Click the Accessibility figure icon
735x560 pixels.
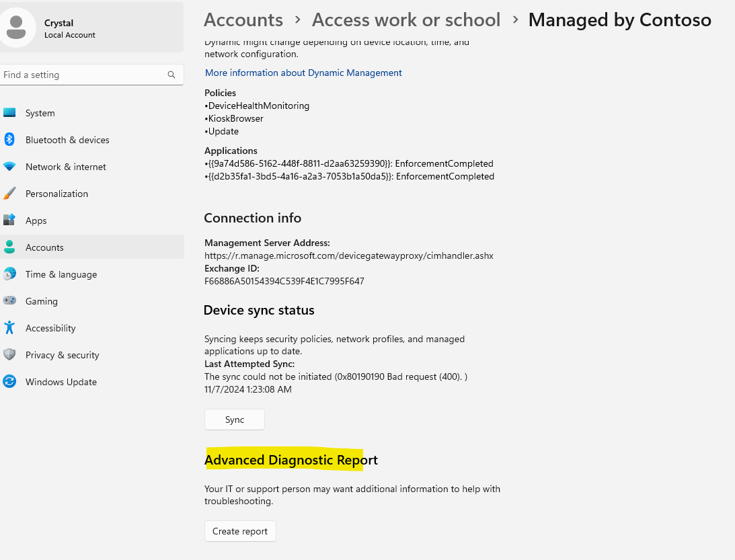(x=9, y=327)
